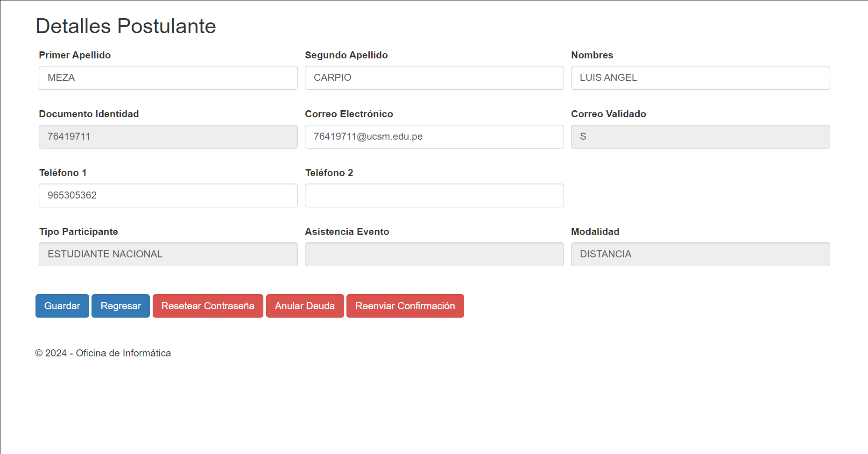Click the 2024 Oficina de Informática footer
This screenshot has width=868, height=454.
[x=103, y=353]
